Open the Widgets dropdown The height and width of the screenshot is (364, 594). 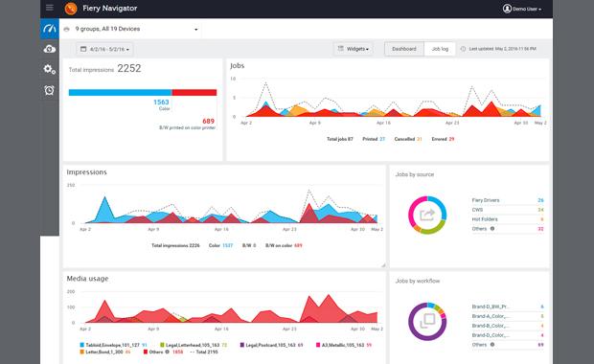(354, 49)
